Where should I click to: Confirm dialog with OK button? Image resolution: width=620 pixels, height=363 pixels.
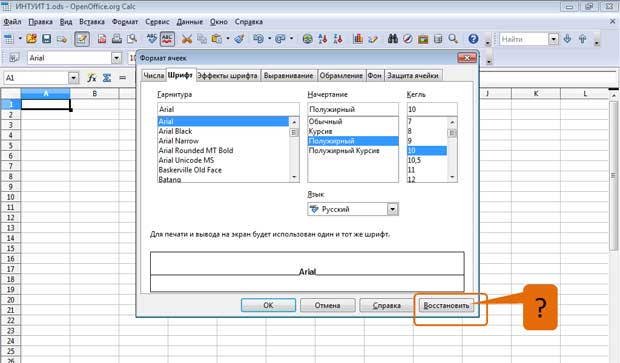pos(268,305)
